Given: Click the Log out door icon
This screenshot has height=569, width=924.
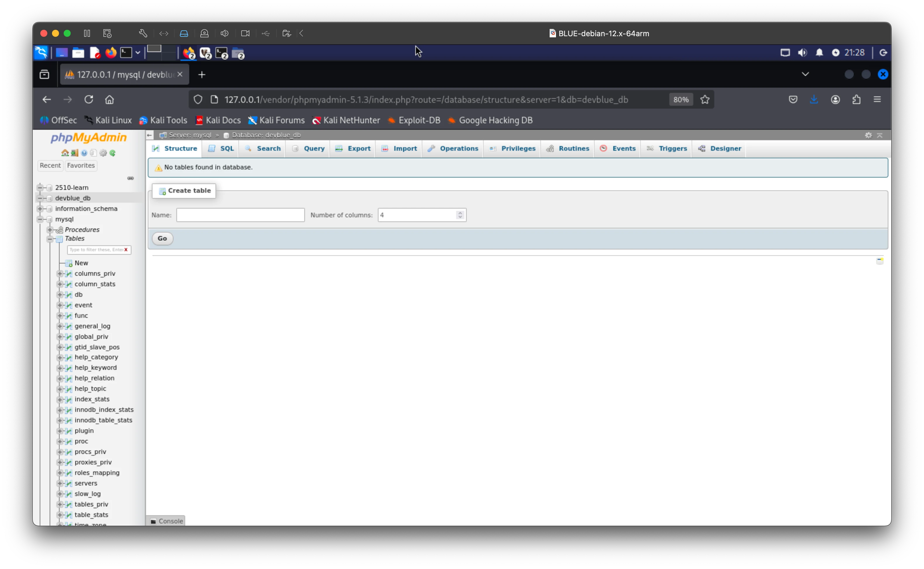Looking at the screenshot, I should tap(74, 153).
